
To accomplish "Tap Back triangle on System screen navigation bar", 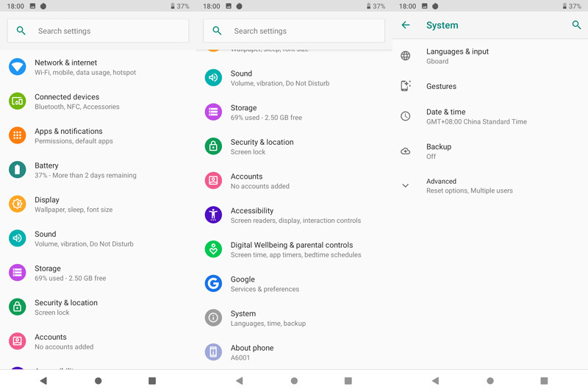I will (435, 381).
